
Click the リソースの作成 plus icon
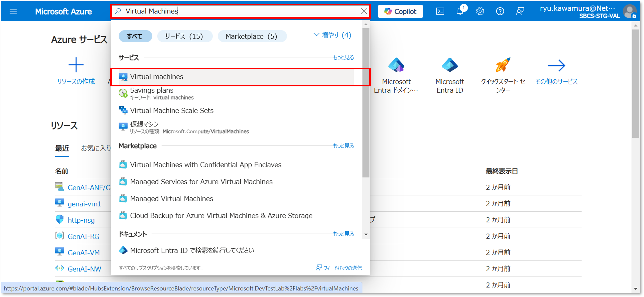click(76, 65)
